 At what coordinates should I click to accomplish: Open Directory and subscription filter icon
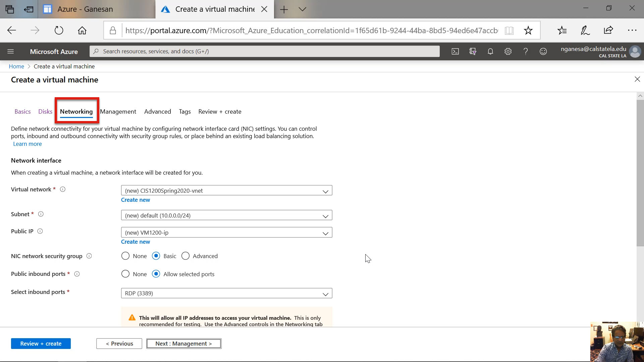click(x=473, y=51)
